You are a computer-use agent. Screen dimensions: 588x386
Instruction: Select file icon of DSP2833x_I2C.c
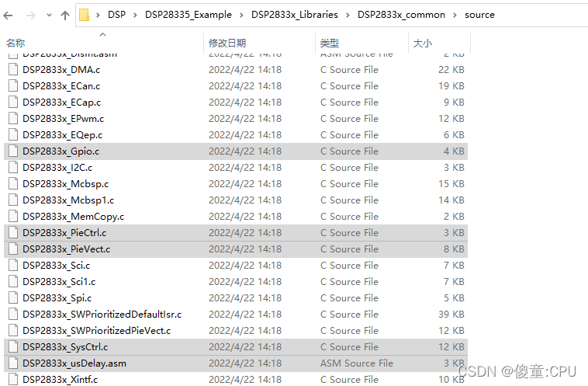(x=13, y=168)
